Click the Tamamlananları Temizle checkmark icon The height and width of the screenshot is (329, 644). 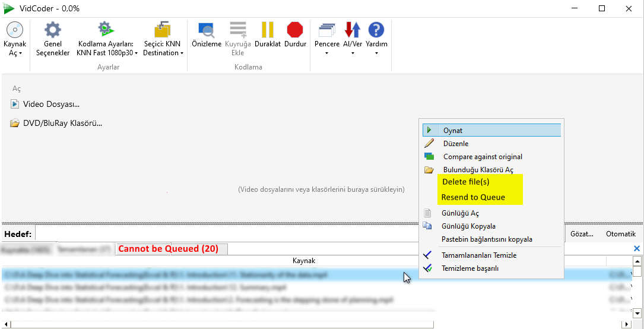(x=427, y=255)
